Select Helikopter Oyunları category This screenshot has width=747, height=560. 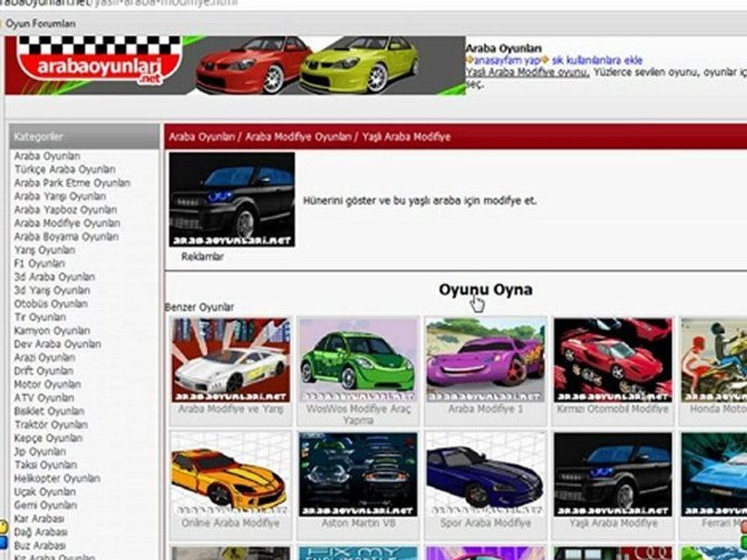pyautogui.click(x=57, y=478)
